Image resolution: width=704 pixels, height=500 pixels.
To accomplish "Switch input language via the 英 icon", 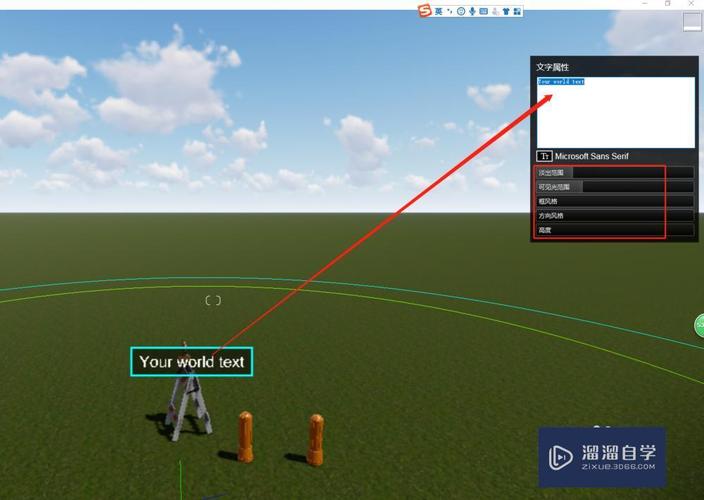I will 439,10.
